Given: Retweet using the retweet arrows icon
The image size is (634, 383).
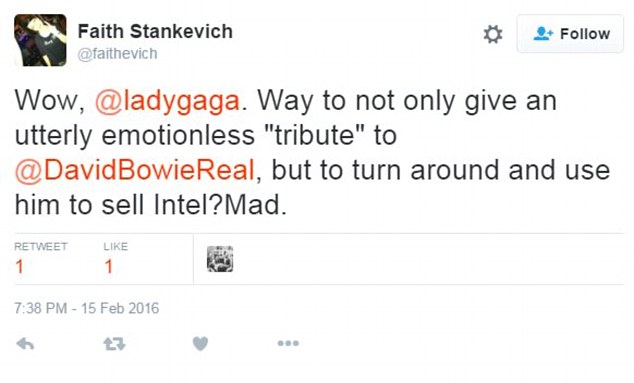Looking at the screenshot, I should 114,344.
